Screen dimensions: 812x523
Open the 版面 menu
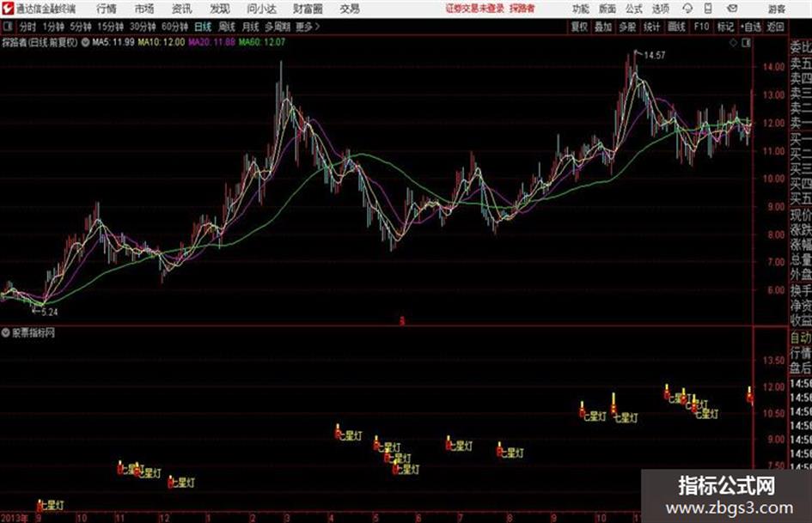[607, 9]
